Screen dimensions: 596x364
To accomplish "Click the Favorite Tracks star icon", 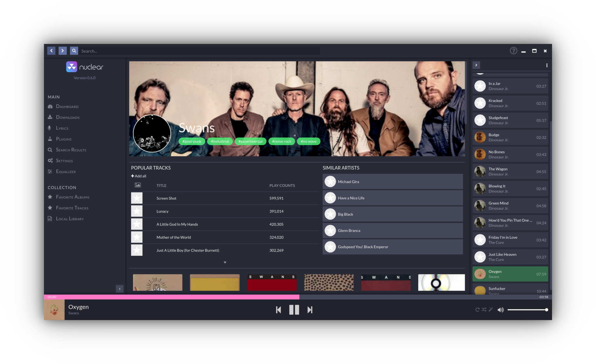I will pyautogui.click(x=50, y=208).
